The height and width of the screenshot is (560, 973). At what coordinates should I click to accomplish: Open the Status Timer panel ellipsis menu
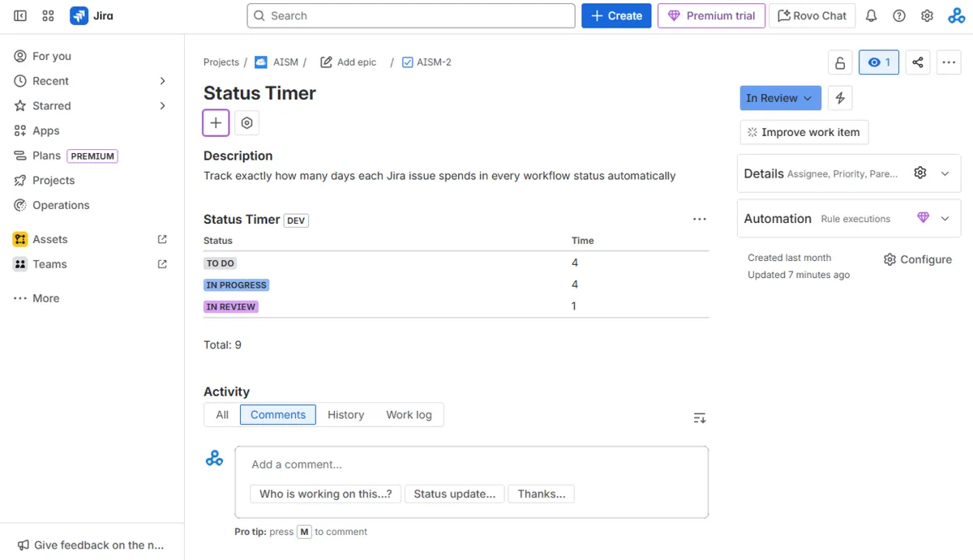tap(699, 220)
